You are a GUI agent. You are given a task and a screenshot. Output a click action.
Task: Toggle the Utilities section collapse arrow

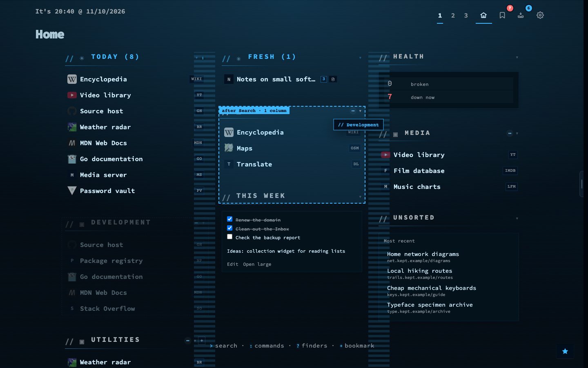pyautogui.click(x=195, y=340)
